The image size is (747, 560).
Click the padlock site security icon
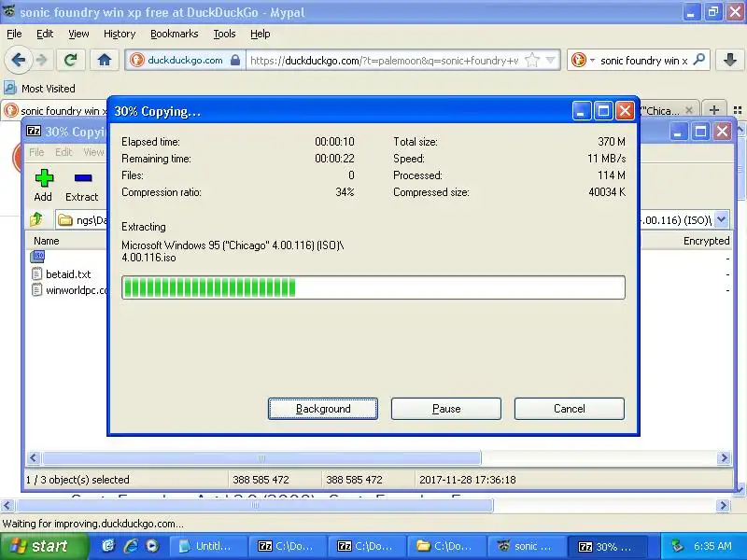click(235, 60)
